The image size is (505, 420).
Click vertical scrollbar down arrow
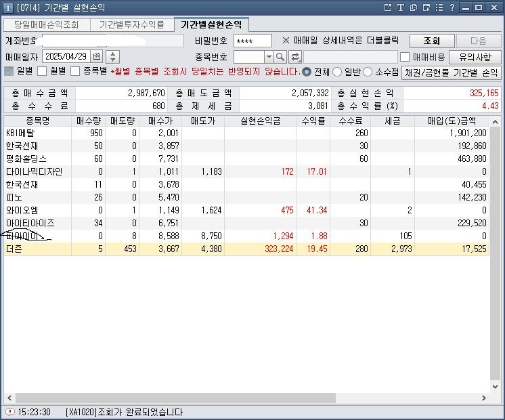[x=495, y=386]
